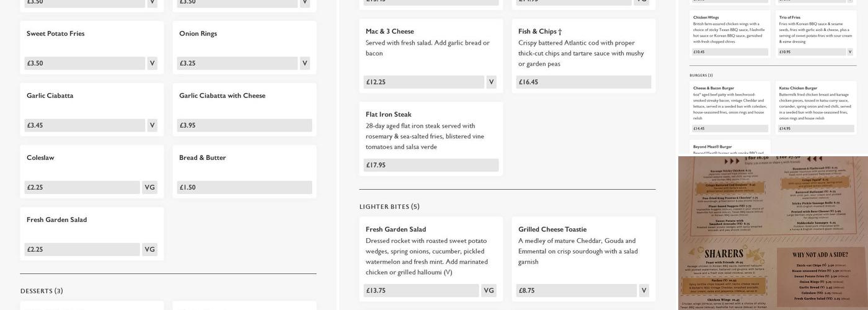The image size is (868, 310).
Task: Click the V badge on Sweet Potato Fries
Action: (152, 63)
